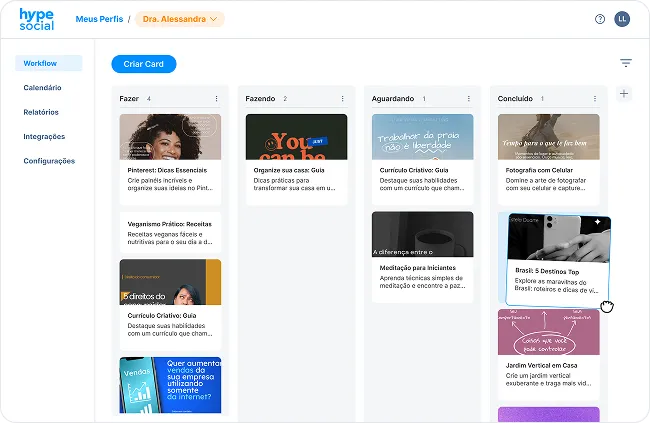Select the Brasil: 5 Destinos Top card
Viewport: 650px width, 423px height.
[x=558, y=260]
